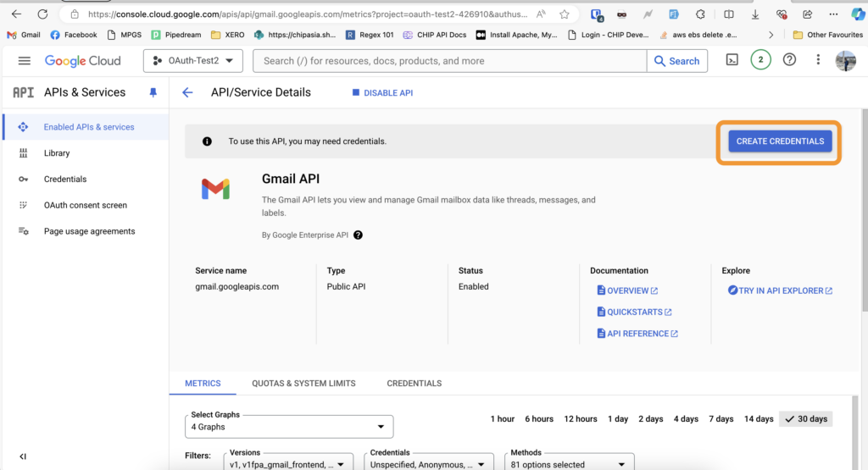Open the Gmail bookmark
The image size is (868, 470).
24,35
